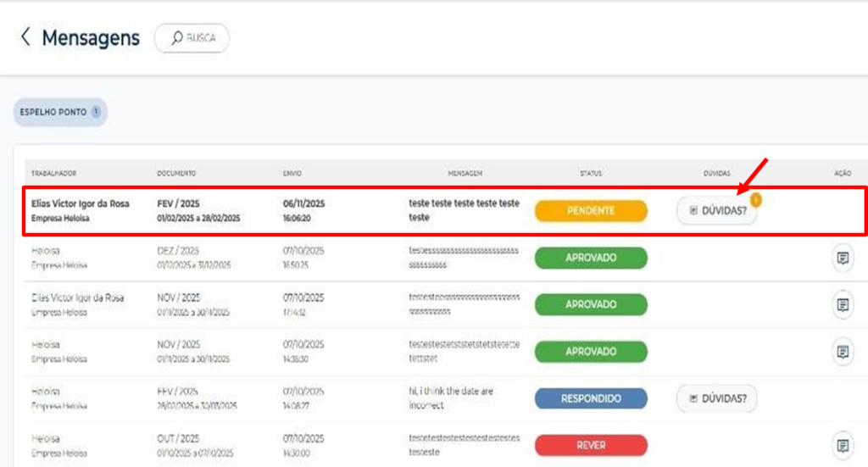Click the notification badge on the first DÚVIDAS? button
The height and width of the screenshot is (467, 868).
[755, 200]
